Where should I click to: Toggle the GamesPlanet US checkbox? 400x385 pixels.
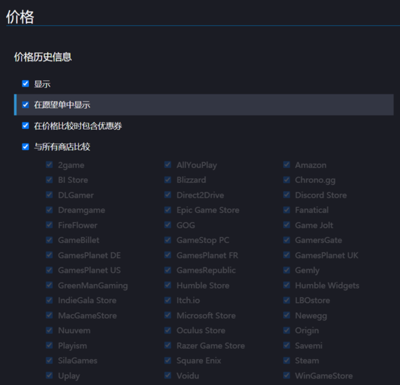pos(49,270)
